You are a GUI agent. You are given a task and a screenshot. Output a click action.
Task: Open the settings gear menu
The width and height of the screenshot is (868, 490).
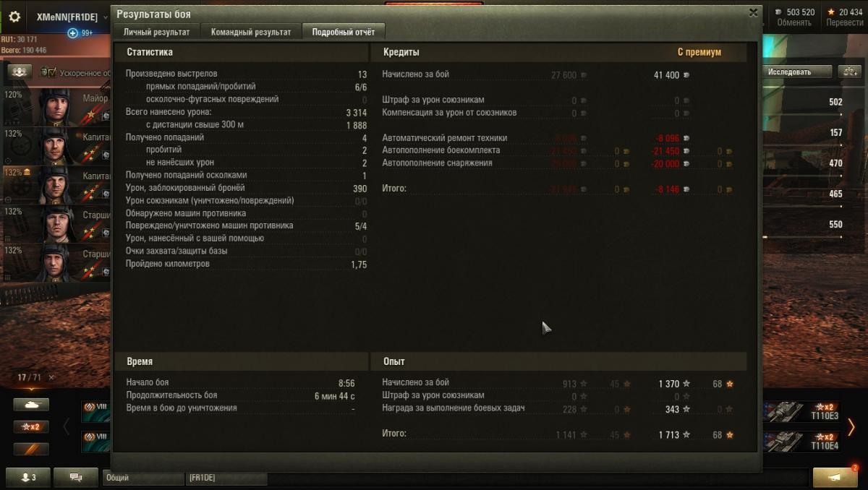pos(14,17)
